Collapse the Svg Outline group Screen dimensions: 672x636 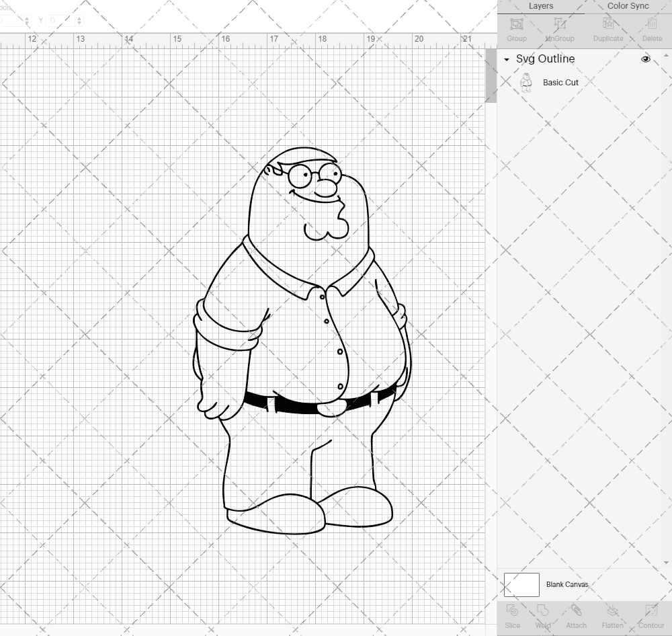[506, 59]
